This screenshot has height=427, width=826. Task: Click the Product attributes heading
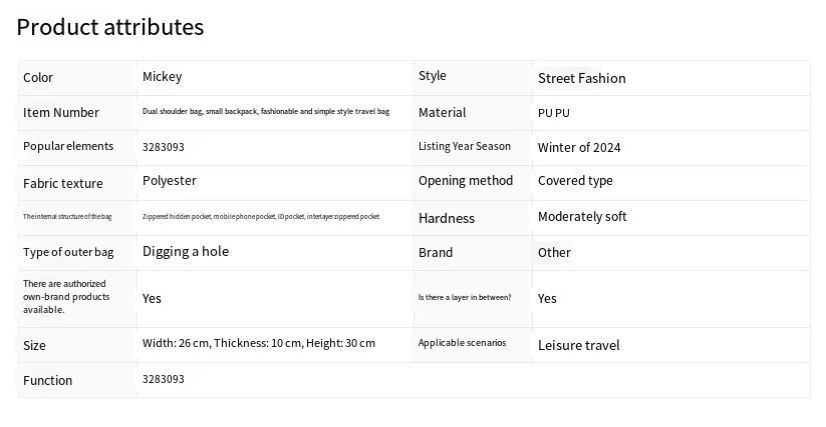pyautogui.click(x=110, y=27)
